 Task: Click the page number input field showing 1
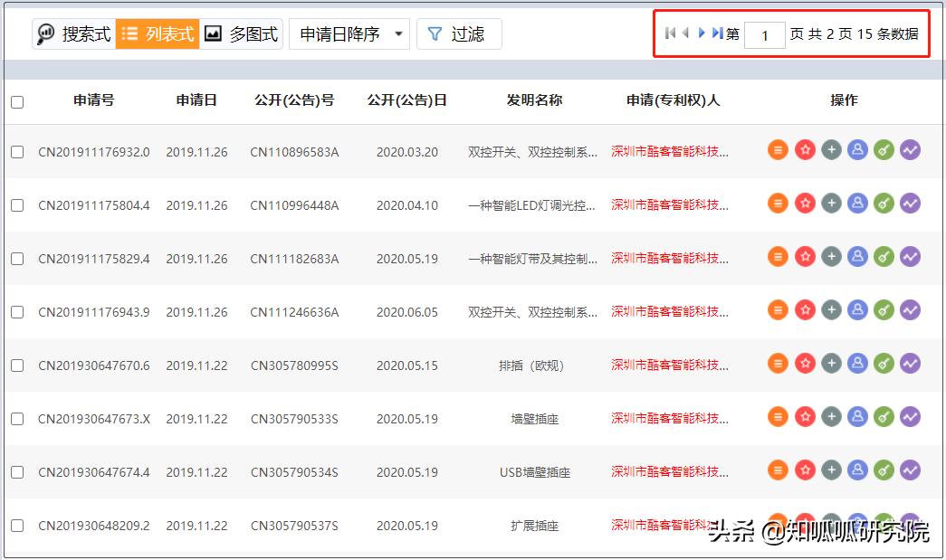(765, 34)
